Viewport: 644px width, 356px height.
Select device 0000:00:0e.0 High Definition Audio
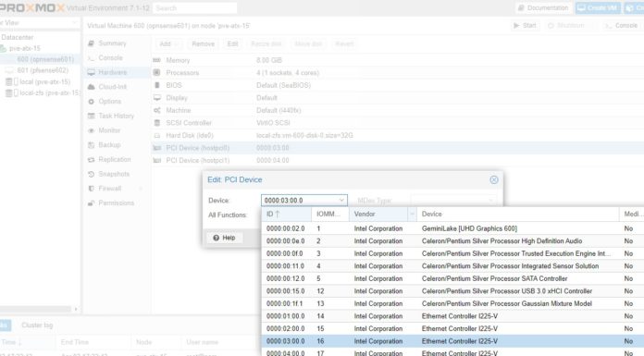pos(452,241)
